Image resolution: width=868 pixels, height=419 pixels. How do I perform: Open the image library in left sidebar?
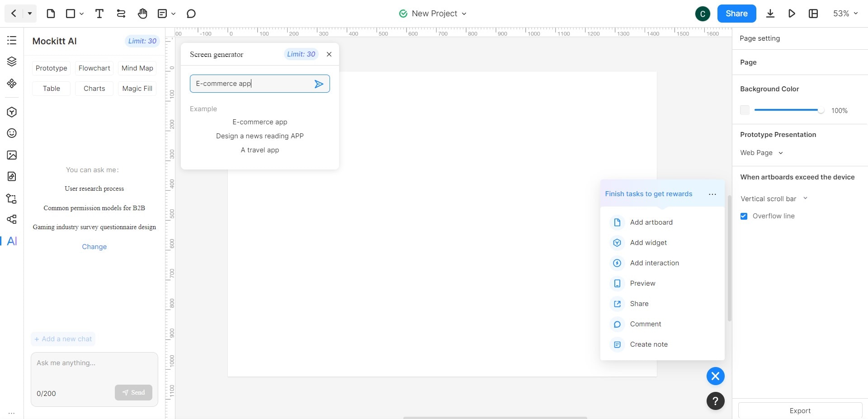12,155
